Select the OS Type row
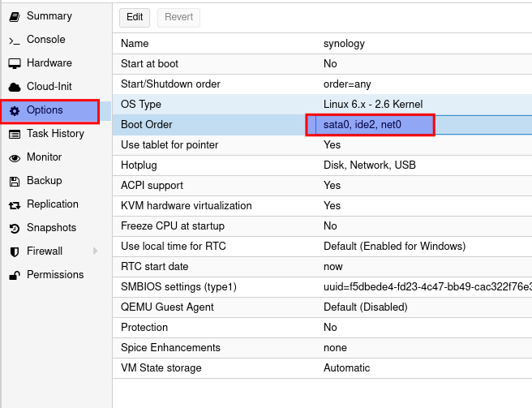532x408 pixels. tap(321, 105)
